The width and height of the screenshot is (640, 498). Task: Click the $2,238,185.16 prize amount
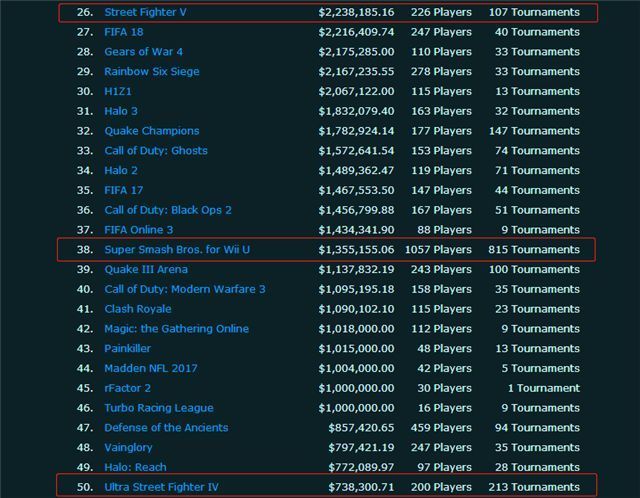(x=356, y=12)
